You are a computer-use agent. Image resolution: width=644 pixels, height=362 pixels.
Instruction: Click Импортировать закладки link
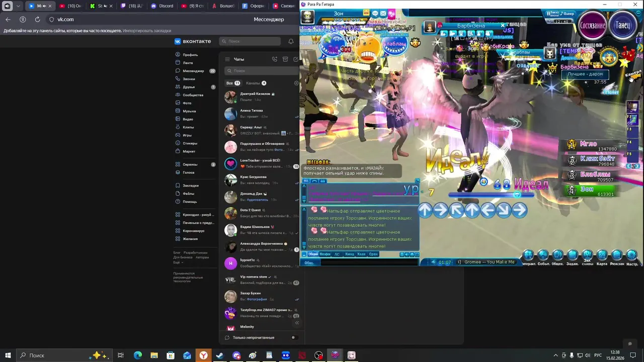[147, 31]
